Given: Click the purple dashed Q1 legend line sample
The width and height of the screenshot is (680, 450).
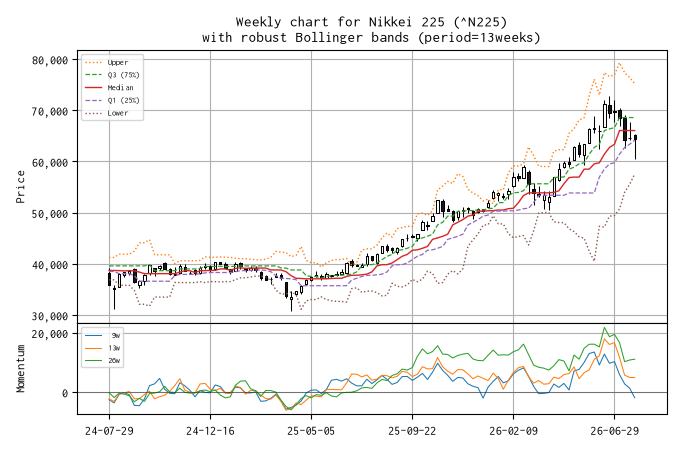Looking at the screenshot, I should [94, 100].
